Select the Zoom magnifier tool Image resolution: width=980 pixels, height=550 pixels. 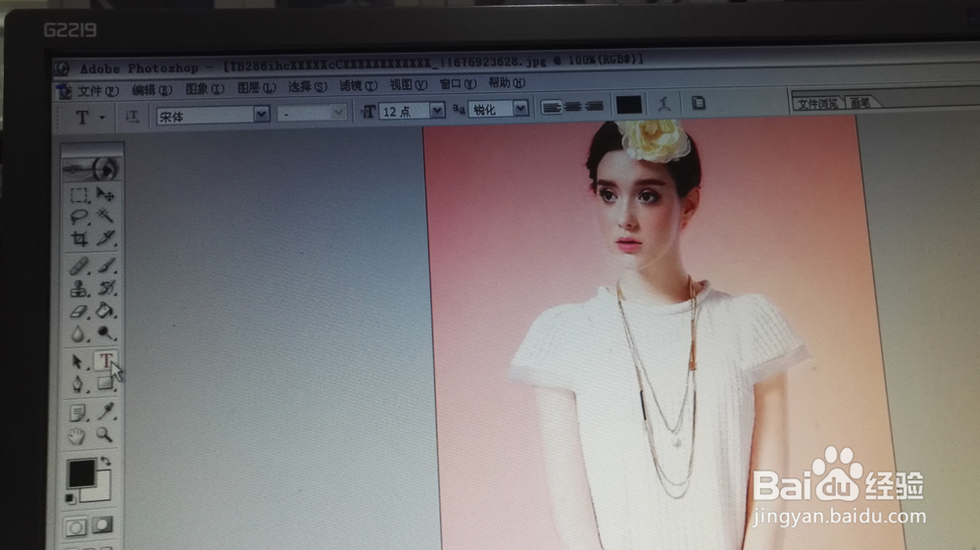click(x=104, y=434)
